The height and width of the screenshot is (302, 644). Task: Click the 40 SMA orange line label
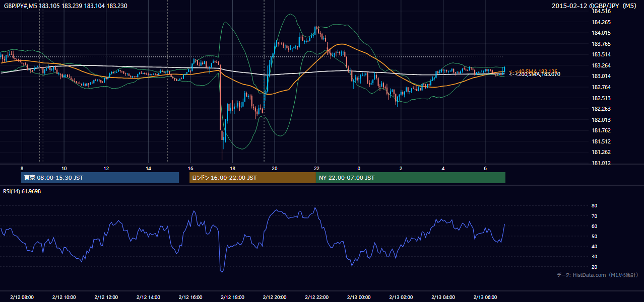[x=533, y=71]
